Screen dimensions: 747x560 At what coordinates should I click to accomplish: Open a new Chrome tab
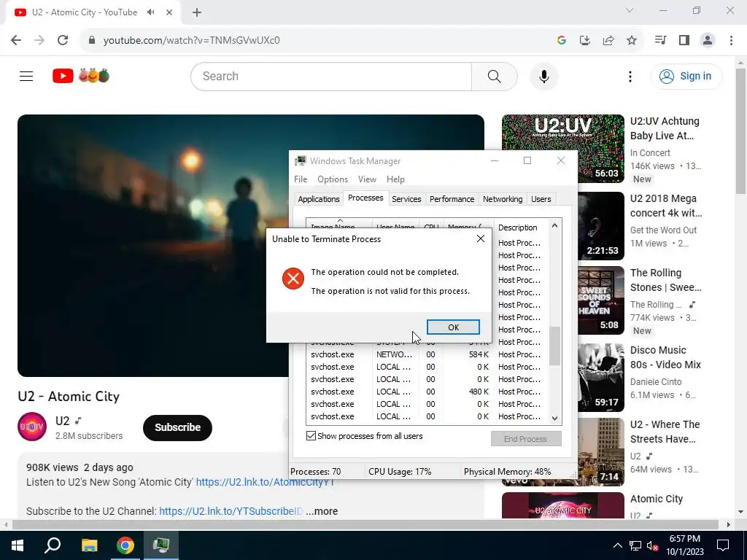click(x=197, y=12)
